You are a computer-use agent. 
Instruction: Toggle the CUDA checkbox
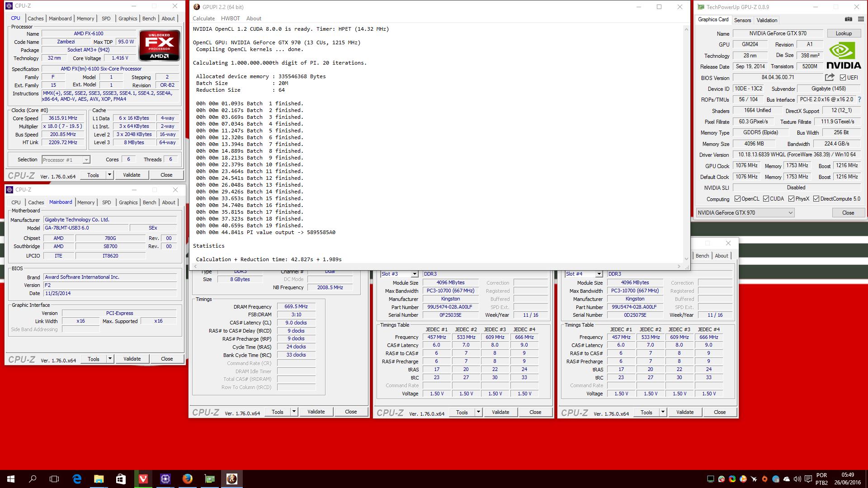tap(766, 199)
